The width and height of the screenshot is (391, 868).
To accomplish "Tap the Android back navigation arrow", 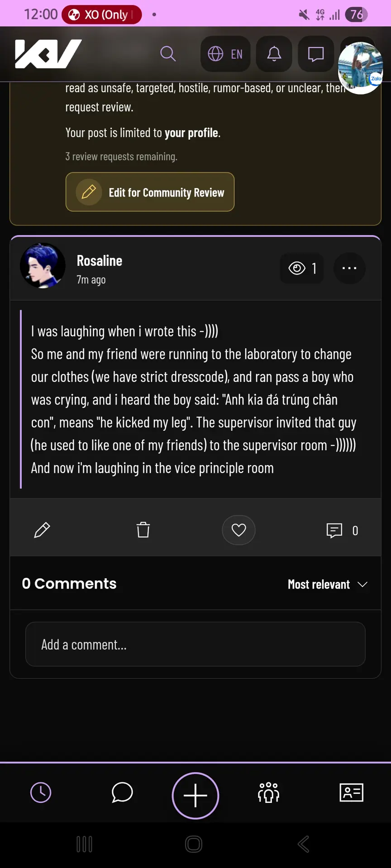I will (304, 844).
